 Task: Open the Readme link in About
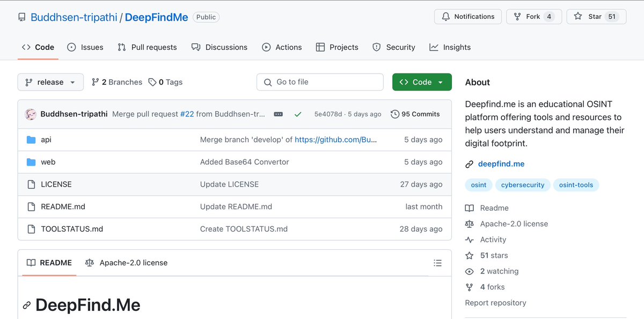tap(487, 208)
